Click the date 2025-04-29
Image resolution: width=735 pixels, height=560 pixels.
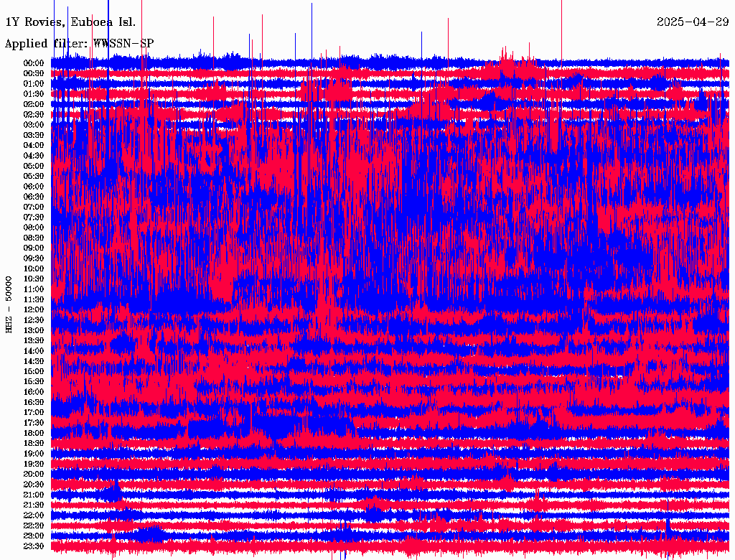[x=692, y=22]
